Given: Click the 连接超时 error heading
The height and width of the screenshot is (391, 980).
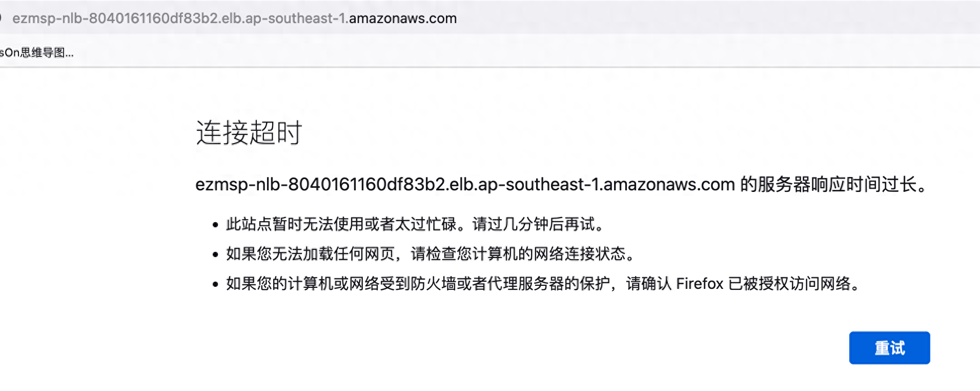Looking at the screenshot, I should coord(249,133).
